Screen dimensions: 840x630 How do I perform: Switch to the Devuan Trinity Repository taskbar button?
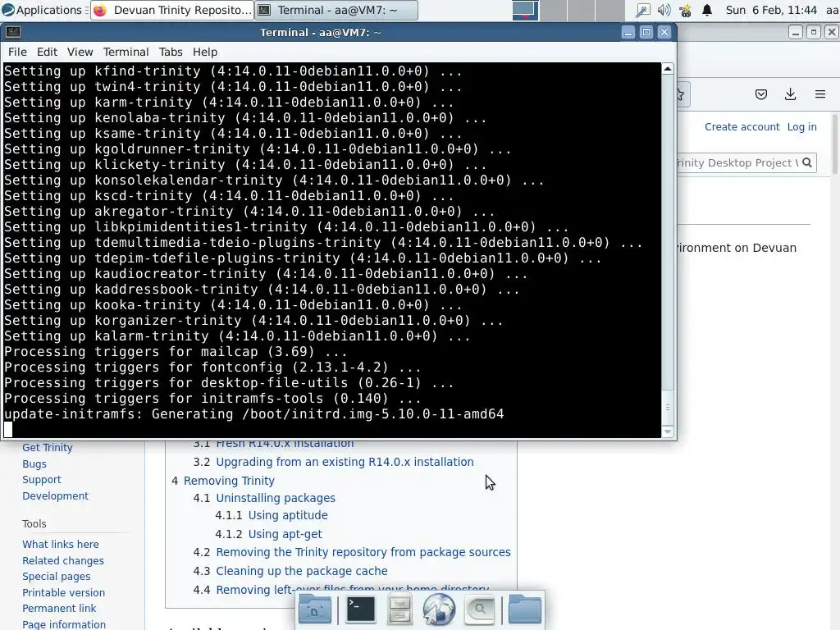(x=172, y=10)
